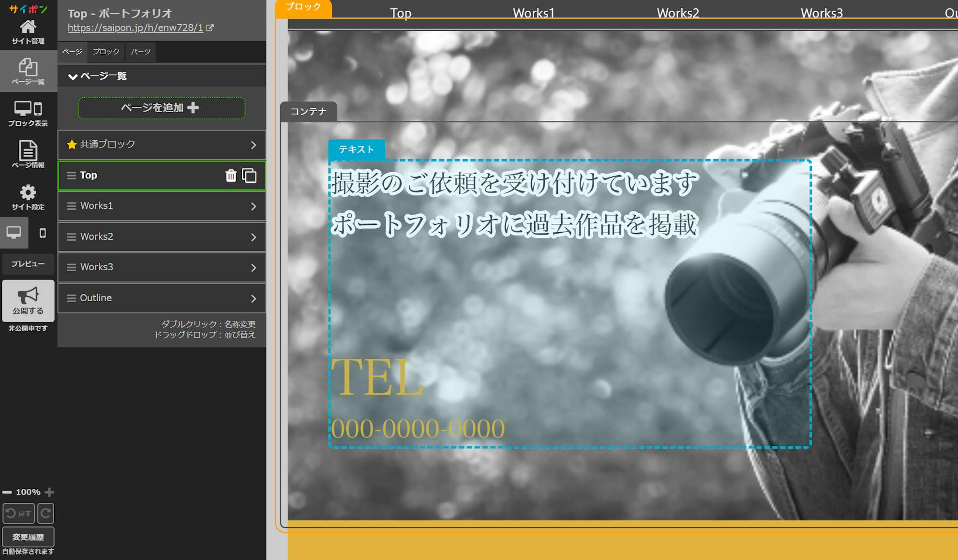958x560 pixels.
Task: Open ページ一覧 sidebar icon
Action: click(28, 71)
